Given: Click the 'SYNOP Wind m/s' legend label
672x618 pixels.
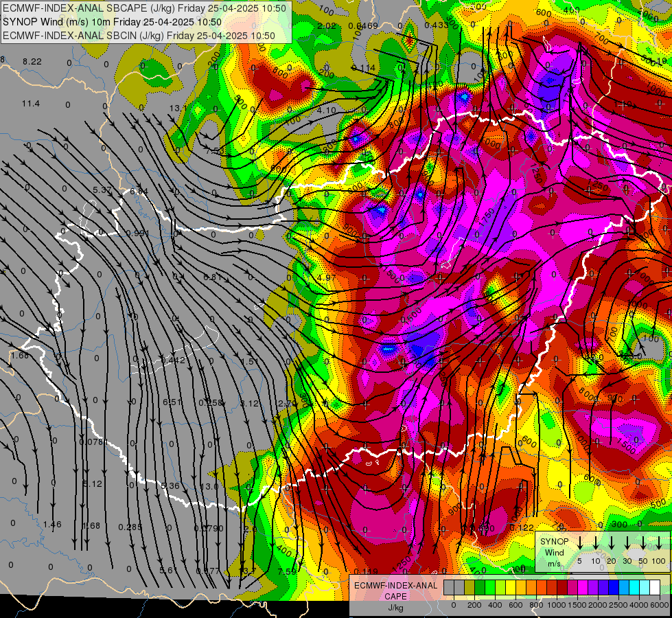Looking at the screenshot, I should [x=554, y=552].
